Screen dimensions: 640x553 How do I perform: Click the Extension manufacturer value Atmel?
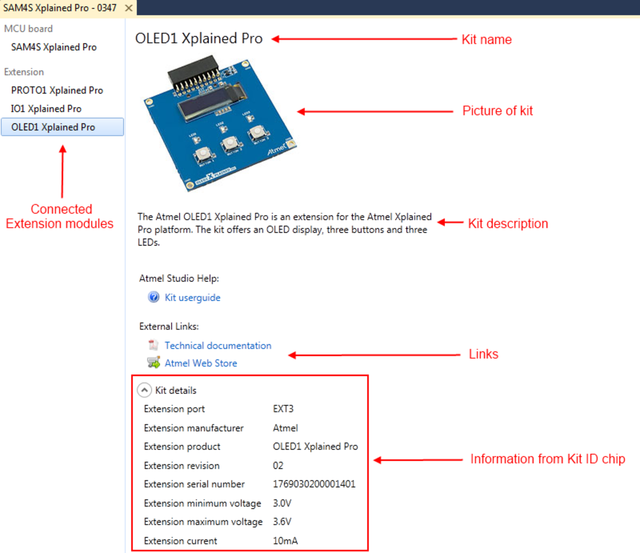click(x=285, y=428)
